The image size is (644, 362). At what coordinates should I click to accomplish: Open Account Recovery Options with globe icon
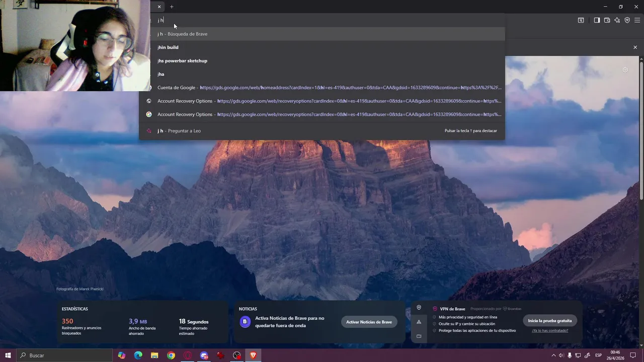pos(322,101)
